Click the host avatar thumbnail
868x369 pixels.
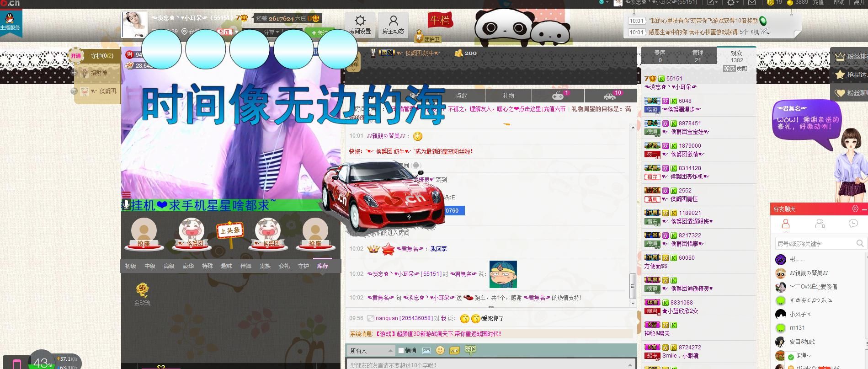(x=134, y=25)
